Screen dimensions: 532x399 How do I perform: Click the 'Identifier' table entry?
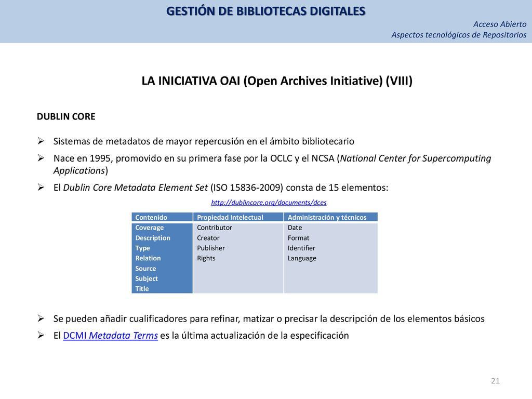point(301,248)
